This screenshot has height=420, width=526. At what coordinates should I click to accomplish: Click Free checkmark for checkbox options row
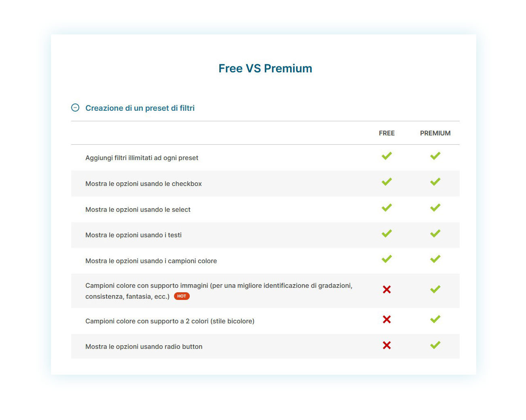pos(387,182)
